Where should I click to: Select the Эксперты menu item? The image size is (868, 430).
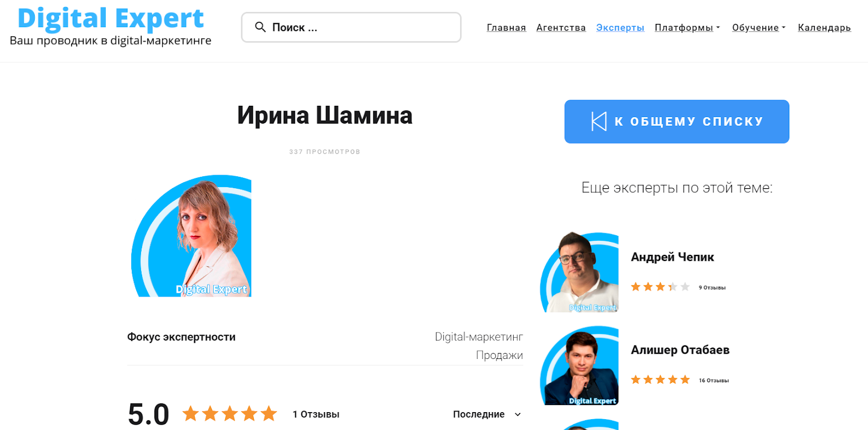(x=620, y=28)
